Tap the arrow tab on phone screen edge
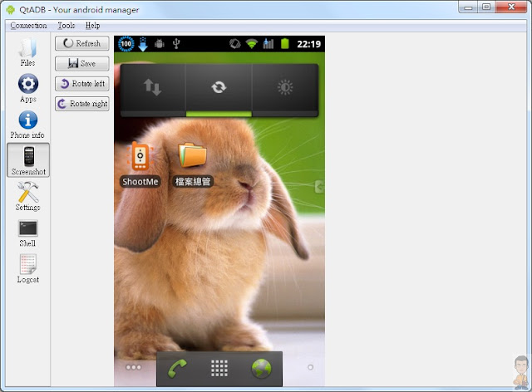Screen dimensions: 532x392 point(320,187)
